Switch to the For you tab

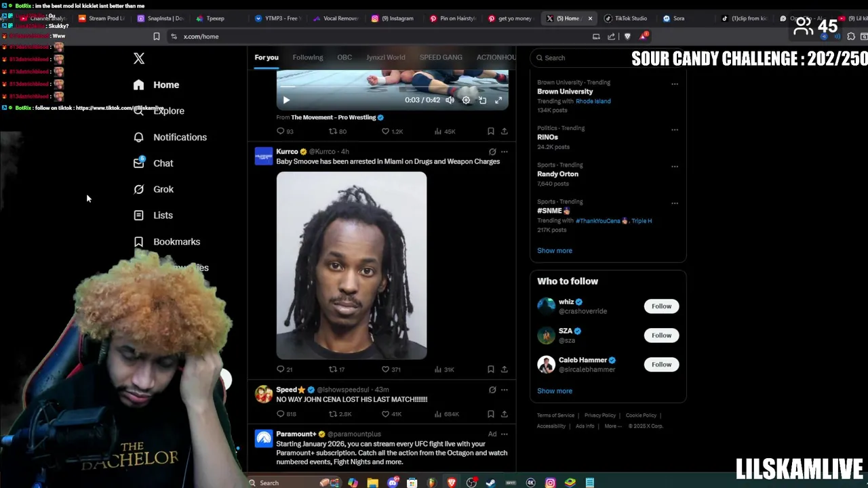(267, 58)
